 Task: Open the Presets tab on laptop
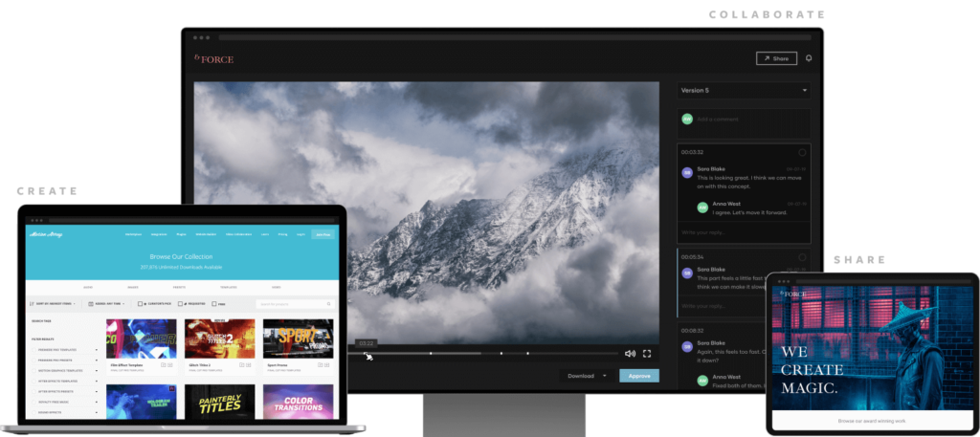point(179,287)
